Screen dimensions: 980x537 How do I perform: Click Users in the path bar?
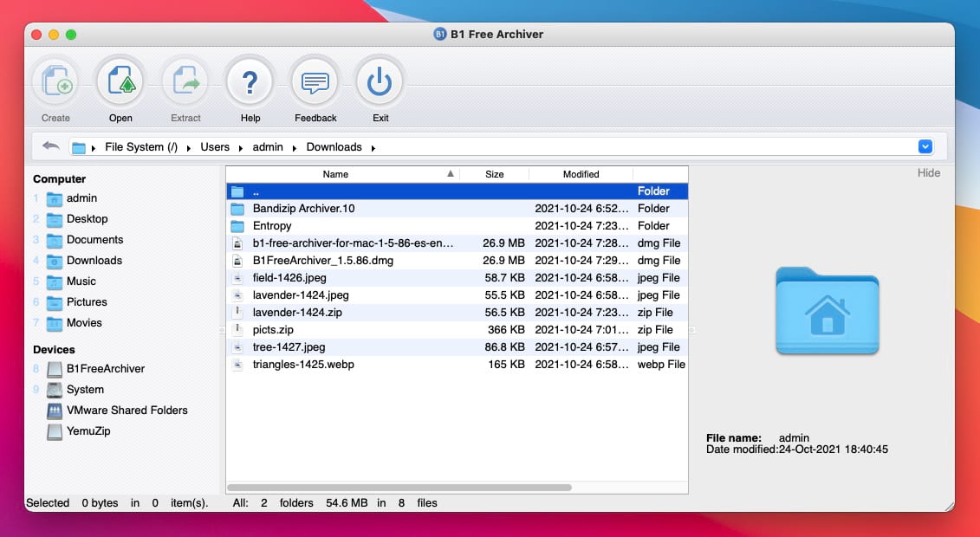(215, 146)
